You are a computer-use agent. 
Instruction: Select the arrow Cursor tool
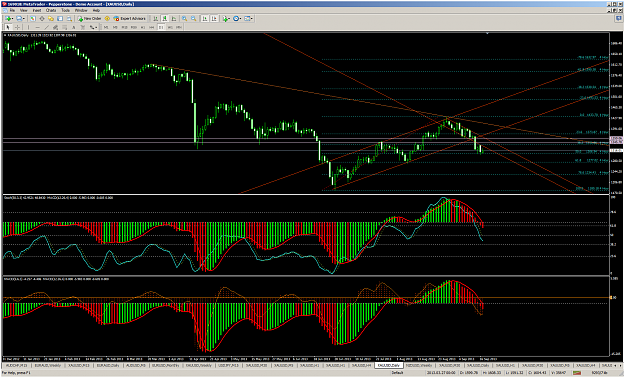click(x=8, y=27)
